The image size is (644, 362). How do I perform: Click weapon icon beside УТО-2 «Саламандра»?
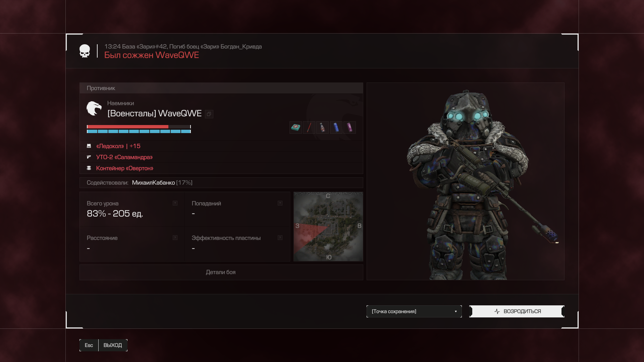(x=89, y=157)
